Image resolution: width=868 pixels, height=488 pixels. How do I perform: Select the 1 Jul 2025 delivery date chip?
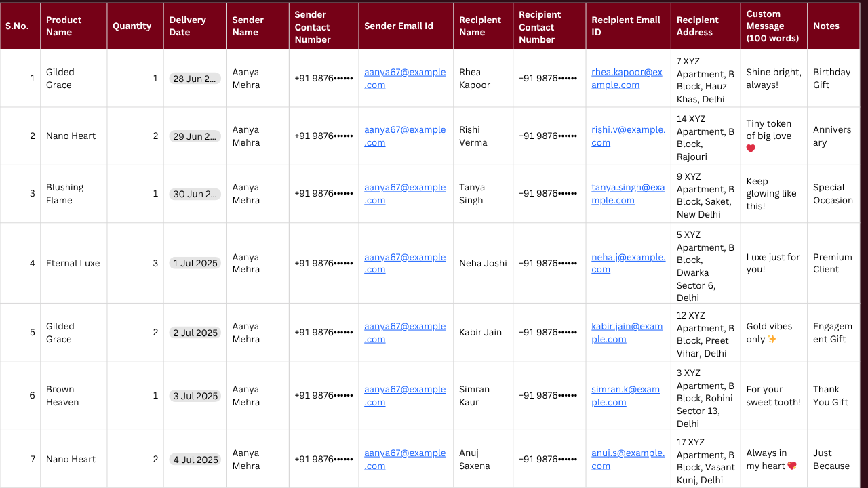point(195,263)
